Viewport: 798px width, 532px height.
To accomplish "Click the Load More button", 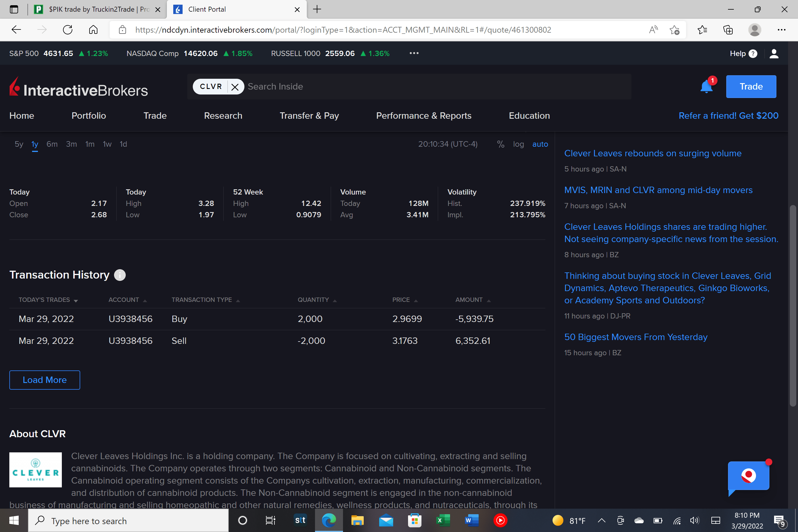I will point(44,380).
